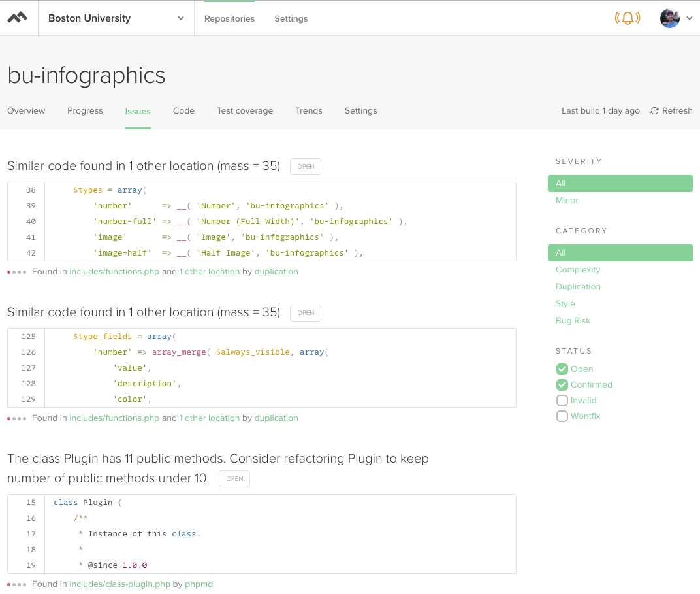The image size is (700, 594).
Task: Switch to the Progress tab
Action: (x=85, y=110)
